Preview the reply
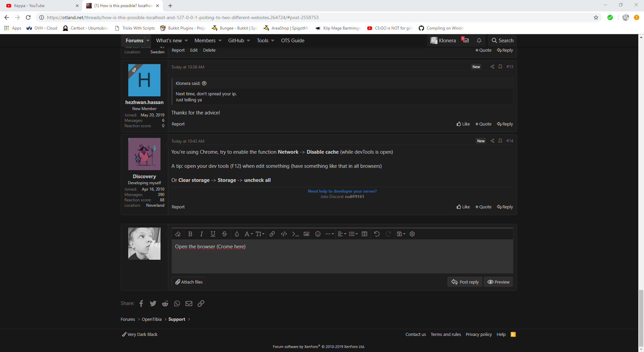The height and width of the screenshot is (352, 644). pos(498,282)
